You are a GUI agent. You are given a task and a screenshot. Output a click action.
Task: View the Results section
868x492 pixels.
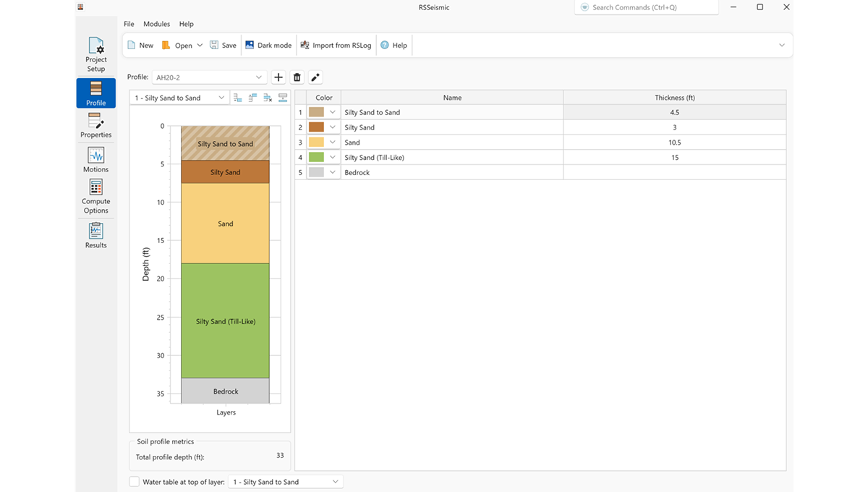tap(95, 235)
